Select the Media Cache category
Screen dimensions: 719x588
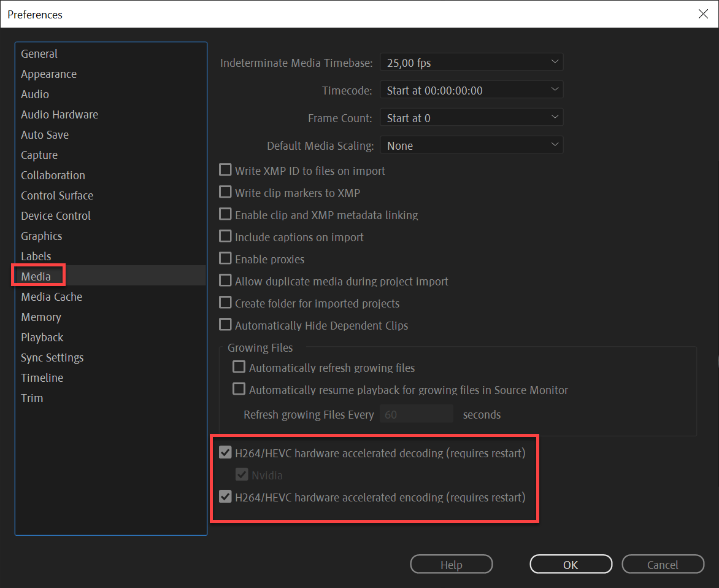coord(52,296)
